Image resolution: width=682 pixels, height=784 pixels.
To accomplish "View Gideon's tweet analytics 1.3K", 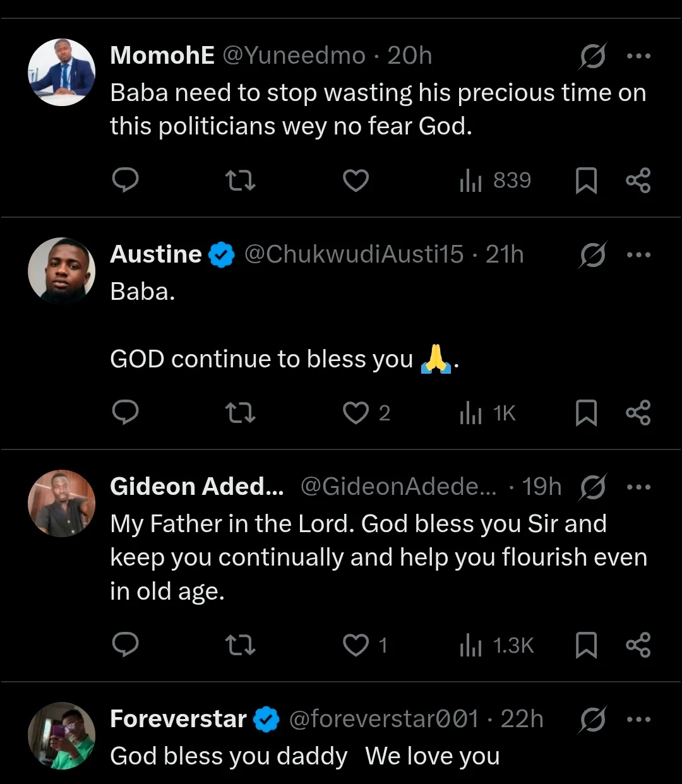I will [x=497, y=645].
